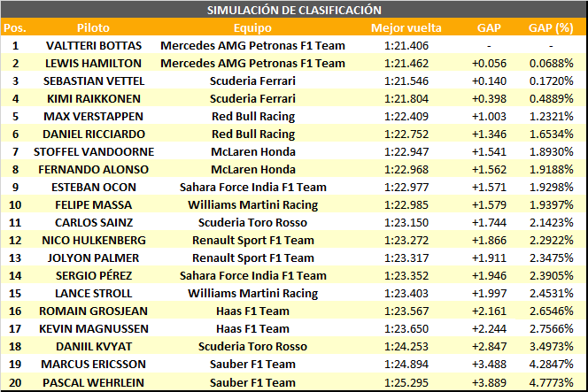Select Kimi Raikkonen's gap value +0.398
Screen dimensions: 588x392
[x=489, y=98]
